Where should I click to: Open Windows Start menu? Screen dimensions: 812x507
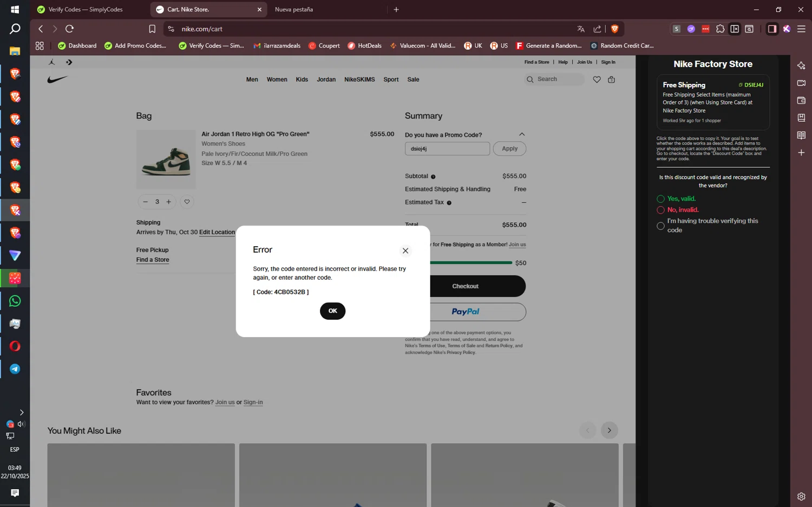tap(15, 9)
